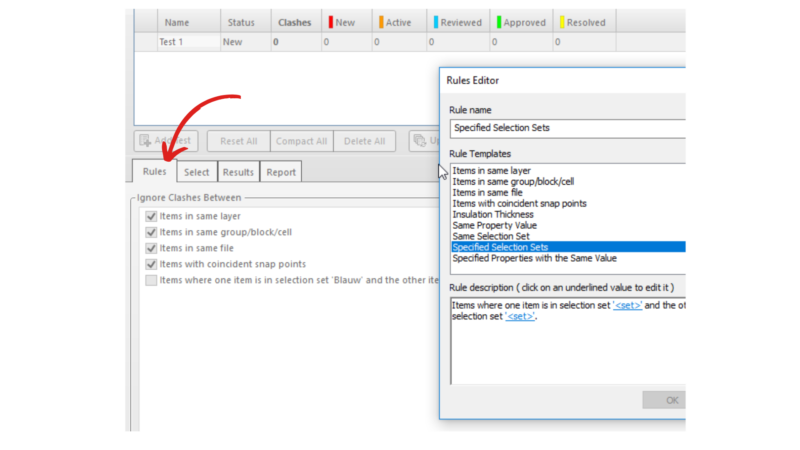Uncheck Items in same layer

pos(151,216)
